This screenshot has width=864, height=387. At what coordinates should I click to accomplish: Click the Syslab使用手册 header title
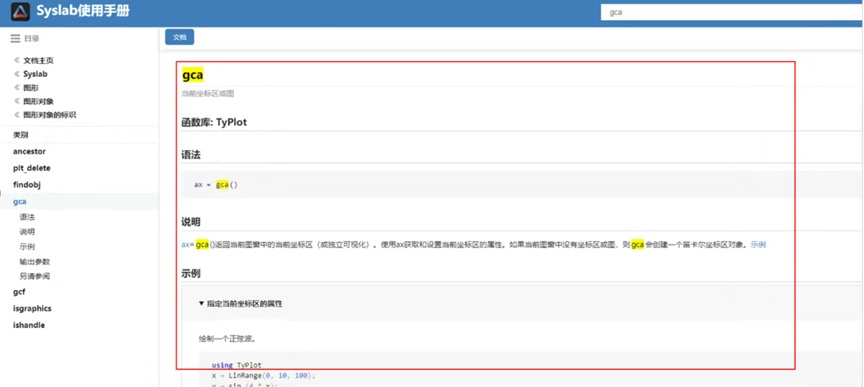coord(83,10)
